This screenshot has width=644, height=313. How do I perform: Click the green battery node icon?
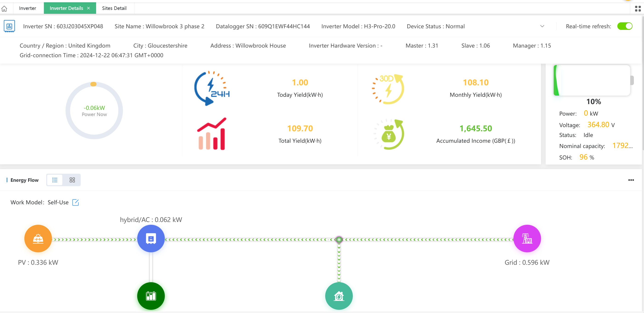pyautogui.click(x=151, y=296)
